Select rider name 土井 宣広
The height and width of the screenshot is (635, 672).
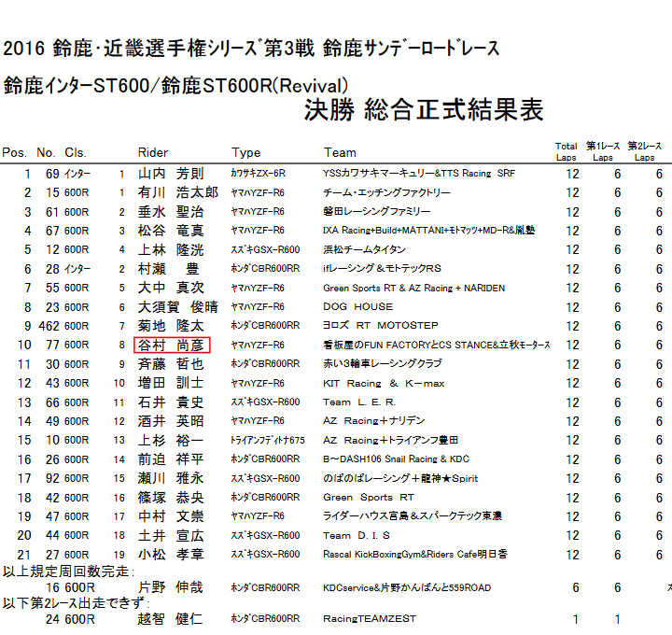[171, 535]
